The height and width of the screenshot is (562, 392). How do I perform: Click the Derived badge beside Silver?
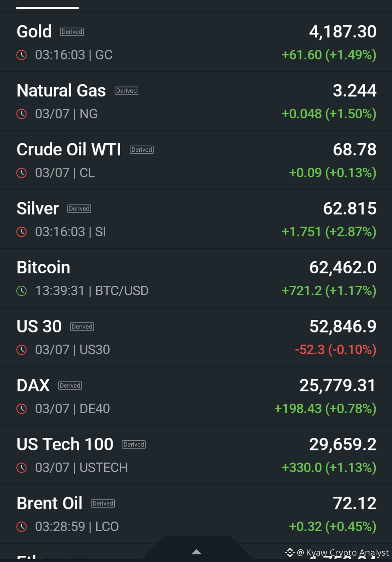coord(79,209)
